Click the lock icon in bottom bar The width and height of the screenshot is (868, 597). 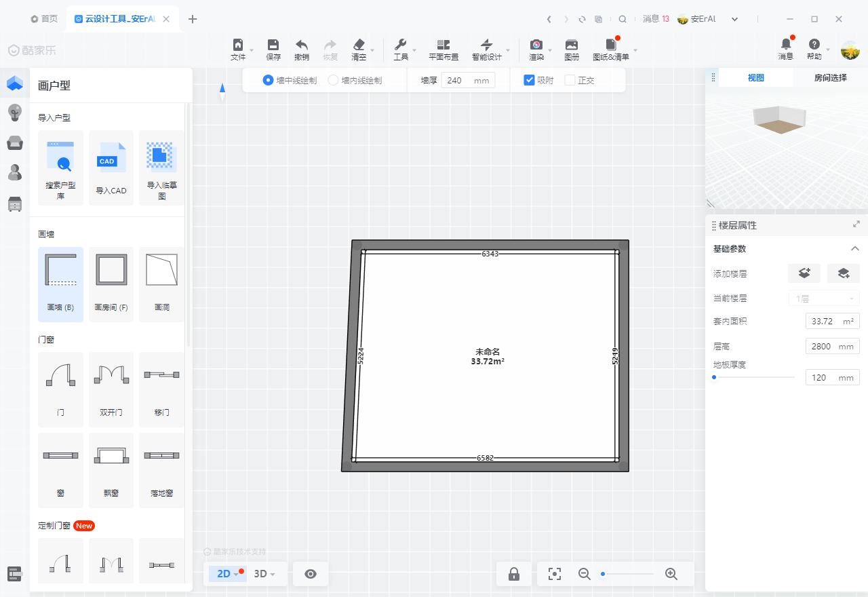click(514, 574)
